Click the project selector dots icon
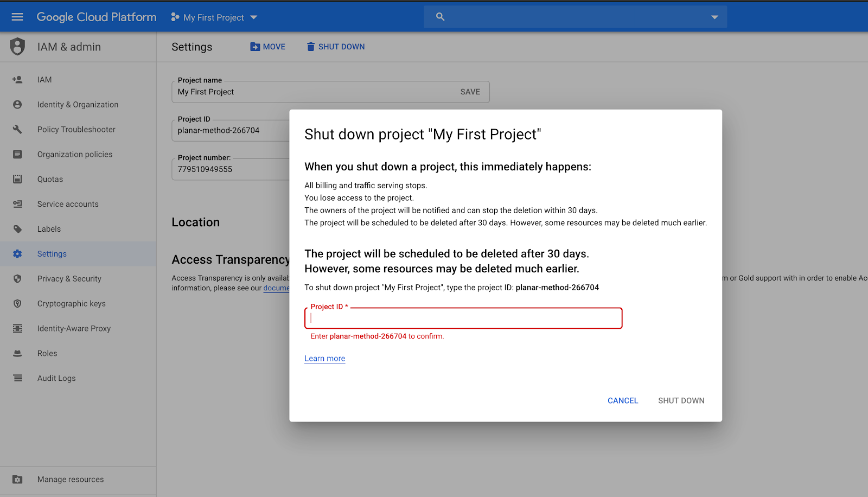The image size is (868, 497). tap(175, 17)
